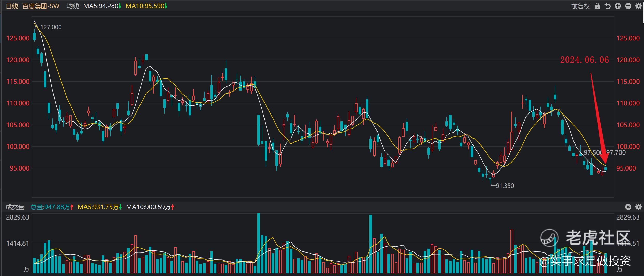Click the volume MA10:900.59万 label

click(149, 207)
